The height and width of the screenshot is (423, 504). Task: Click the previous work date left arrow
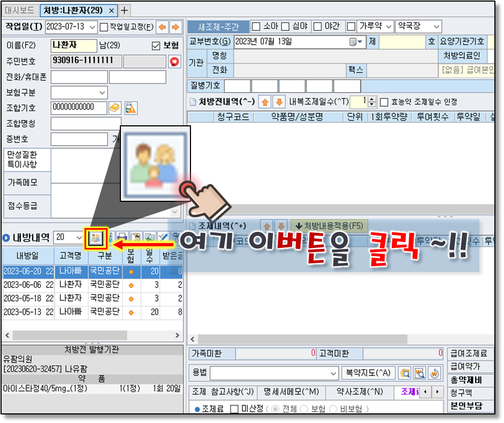click(x=162, y=27)
